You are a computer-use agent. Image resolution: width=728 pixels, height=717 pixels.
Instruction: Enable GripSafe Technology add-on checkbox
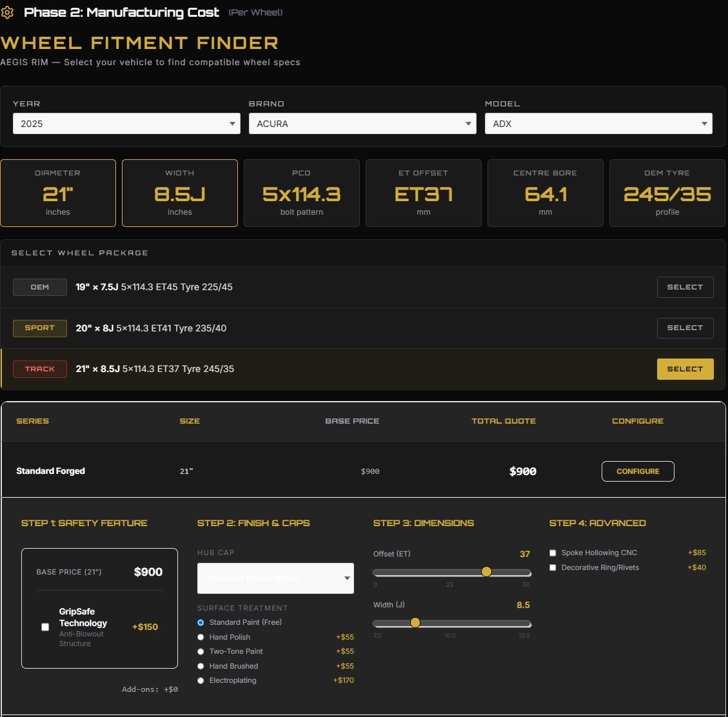[45, 627]
